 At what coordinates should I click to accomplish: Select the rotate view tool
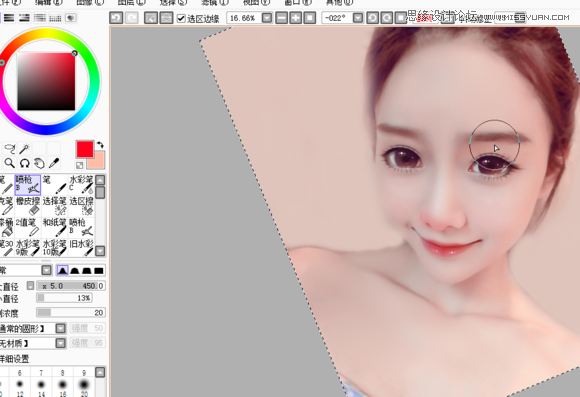pos(24,163)
